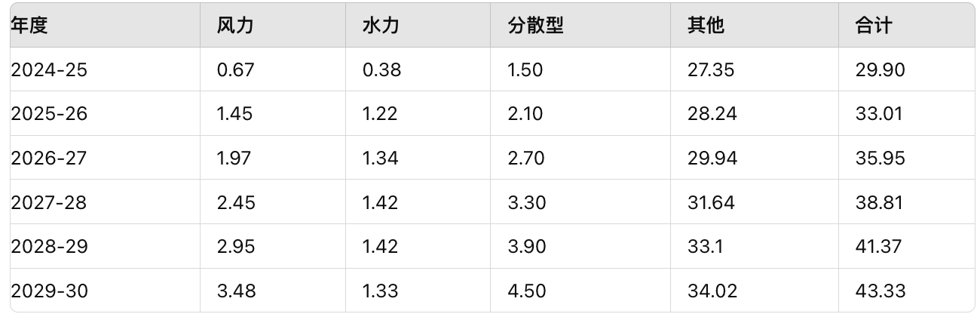The width and height of the screenshot is (980, 317).
Task: Select the 2027-28 year cell
Action: click(x=49, y=202)
